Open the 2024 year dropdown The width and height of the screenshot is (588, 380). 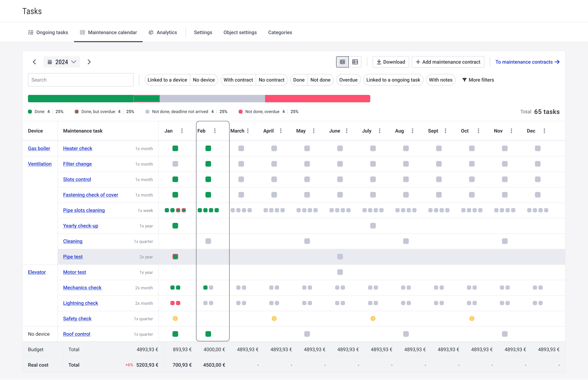[x=62, y=62]
